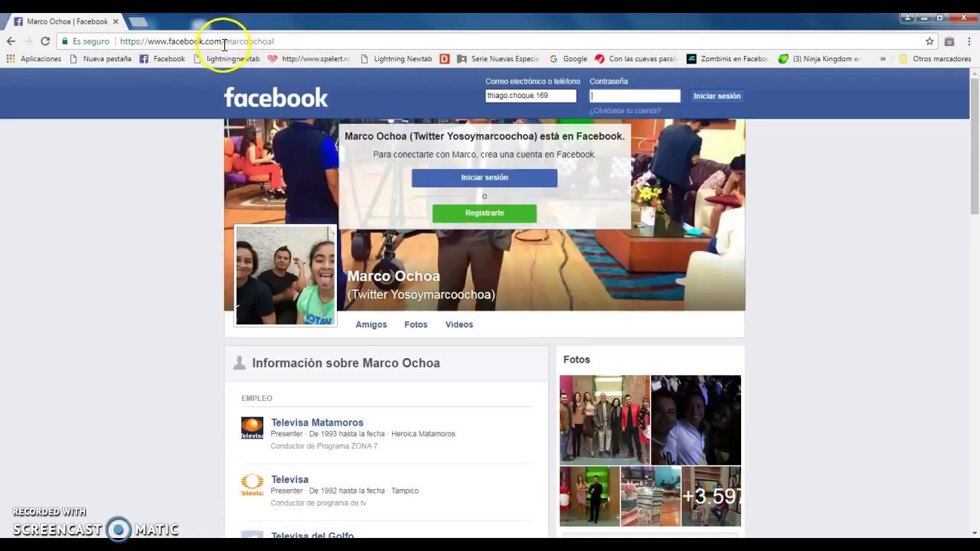
Task: Open the Televisa Matamoros page link
Action: click(317, 422)
